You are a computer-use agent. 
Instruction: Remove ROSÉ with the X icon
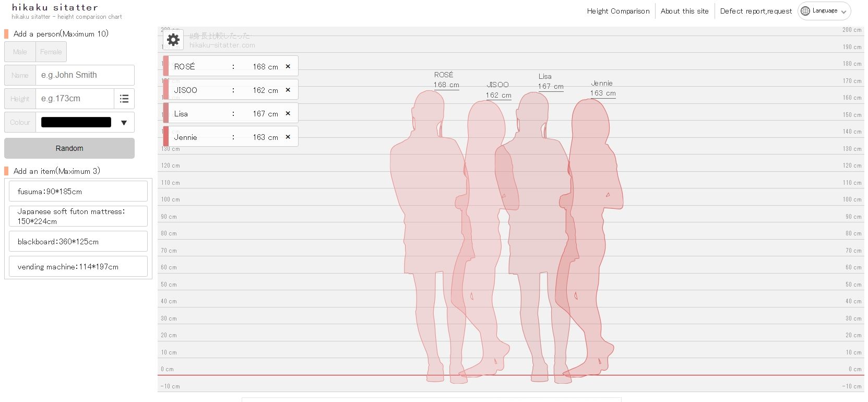[288, 66]
